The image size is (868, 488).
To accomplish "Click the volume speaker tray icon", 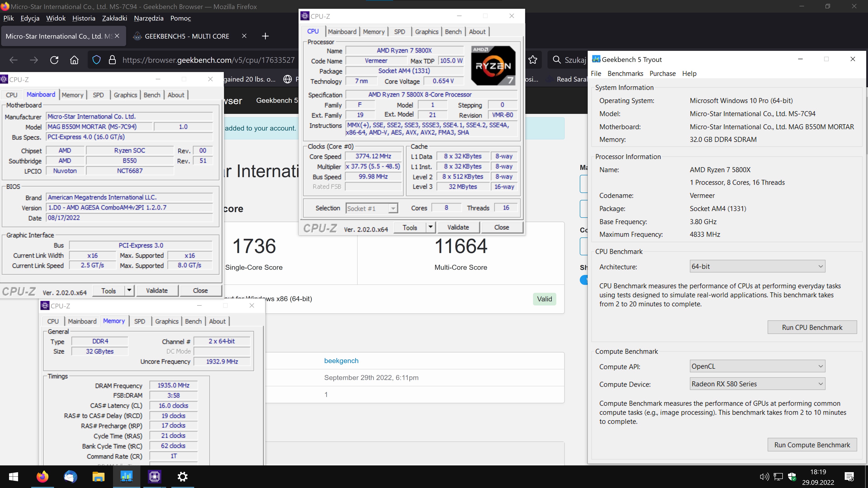I will tap(764, 476).
